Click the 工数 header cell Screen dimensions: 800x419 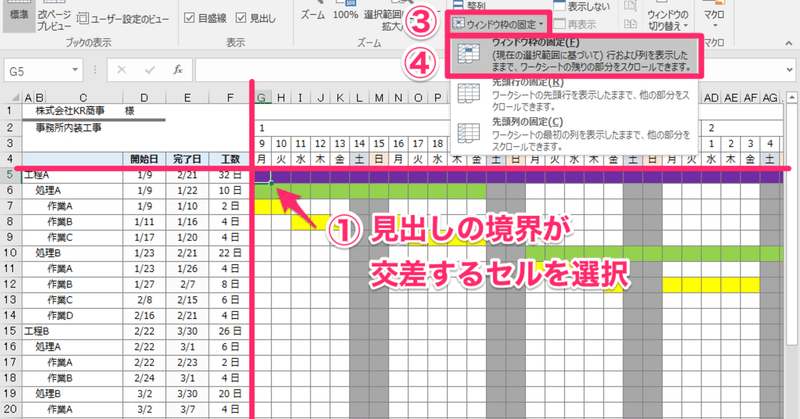(x=230, y=160)
